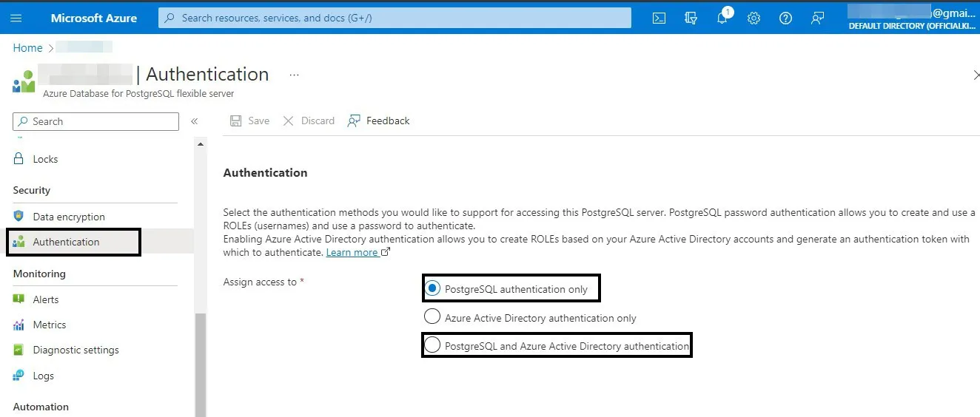The height and width of the screenshot is (417, 980).
Task: Open the Azure portal hamburger menu
Action: tap(16, 18)
